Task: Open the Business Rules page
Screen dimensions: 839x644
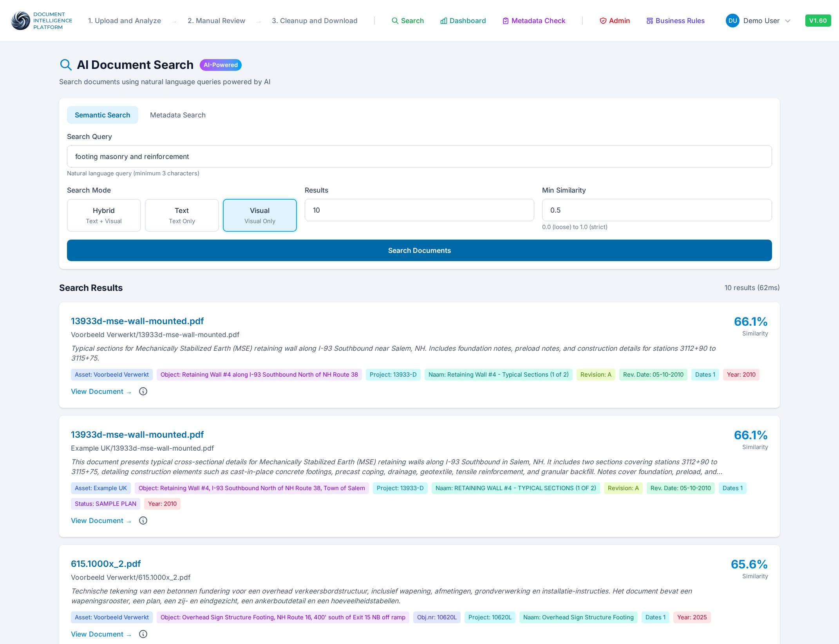Action: pyautogui.click(x=675, y=21)
